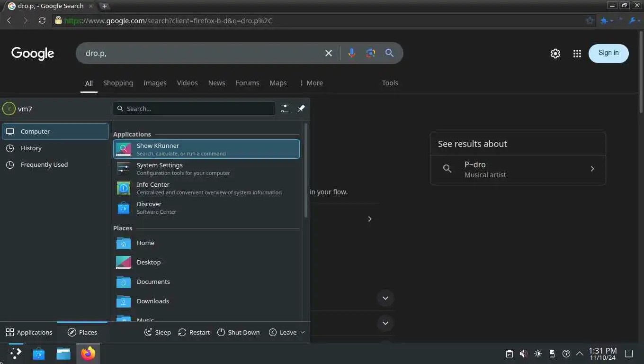Click the Sign in button

pos(608,53)
